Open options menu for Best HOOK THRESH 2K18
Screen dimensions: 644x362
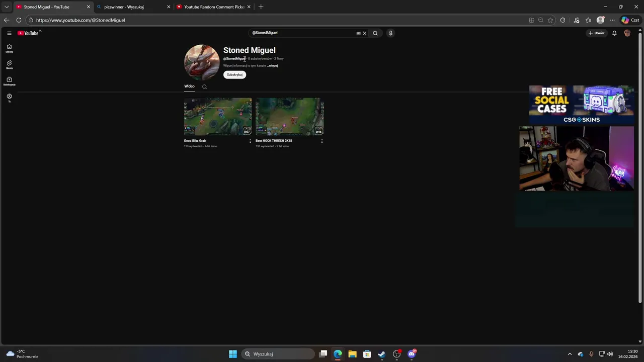pyautogui.click(x=322, y=141)
